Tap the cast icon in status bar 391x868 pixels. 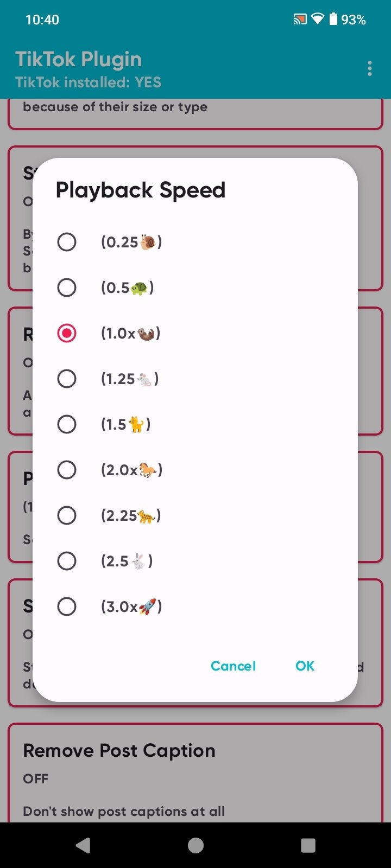pos(300,20)
